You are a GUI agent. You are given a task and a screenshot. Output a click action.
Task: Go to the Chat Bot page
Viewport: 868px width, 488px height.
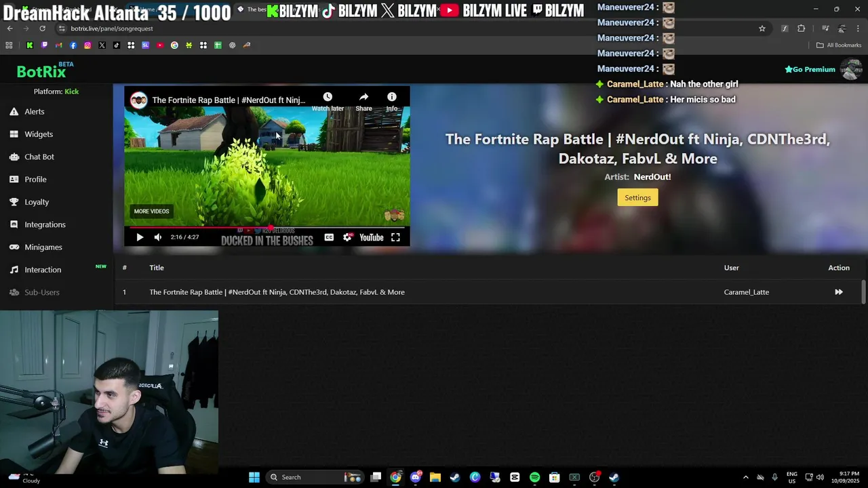[39, 157]
